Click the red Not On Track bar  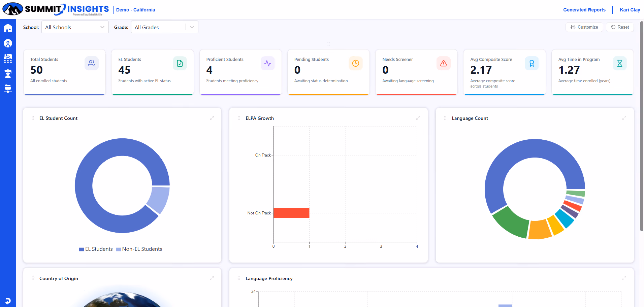coord(291,213)
